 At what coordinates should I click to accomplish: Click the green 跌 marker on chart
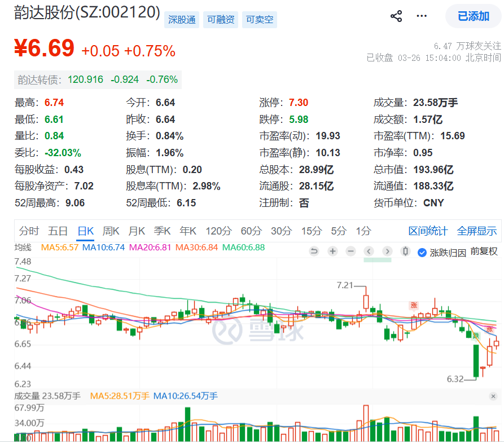point(476,336)
